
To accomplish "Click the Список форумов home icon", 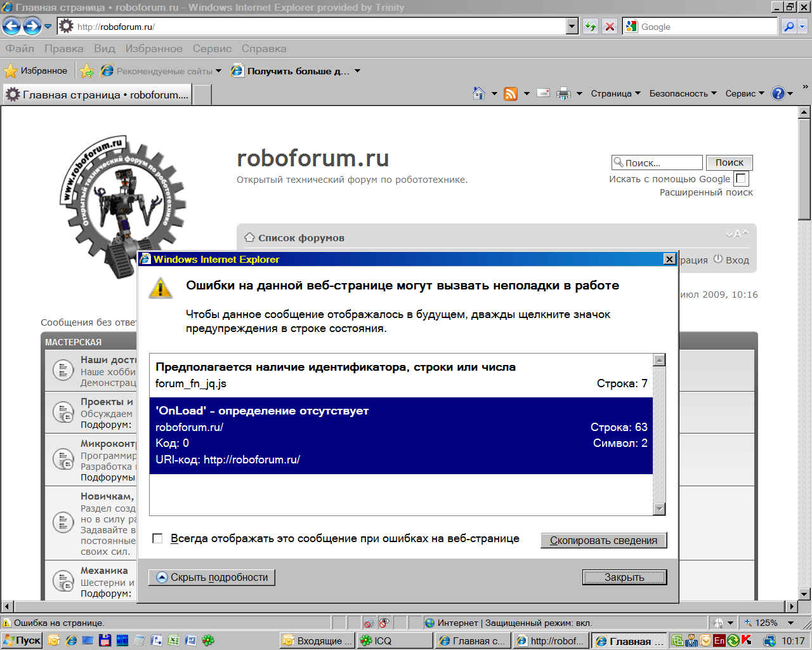I will [250, 237].
